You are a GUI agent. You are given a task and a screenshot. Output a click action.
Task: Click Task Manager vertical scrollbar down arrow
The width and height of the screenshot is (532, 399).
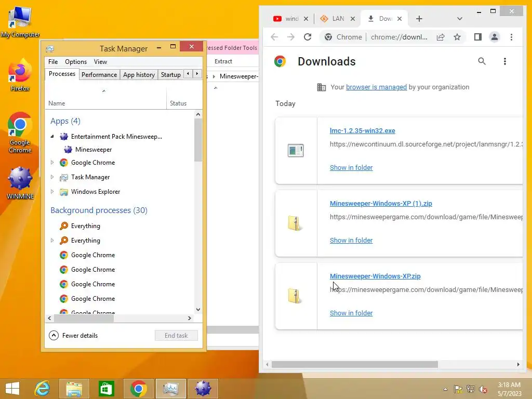(198, 310)
